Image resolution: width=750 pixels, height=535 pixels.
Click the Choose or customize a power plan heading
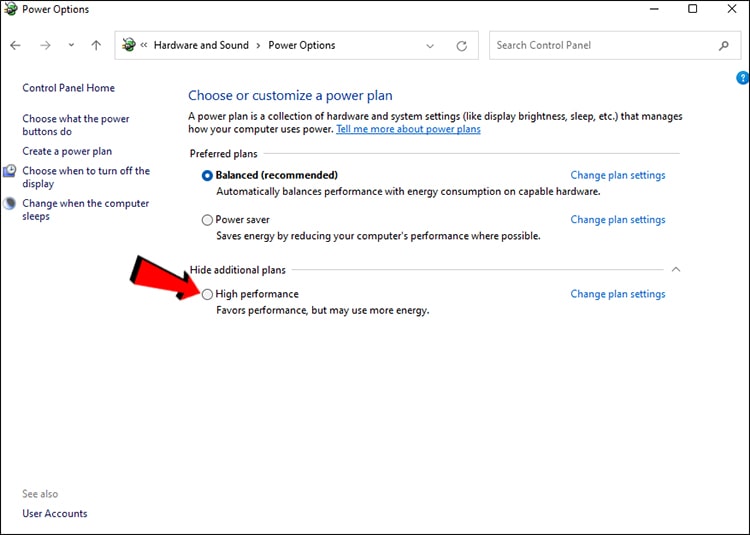coord(290,95)
